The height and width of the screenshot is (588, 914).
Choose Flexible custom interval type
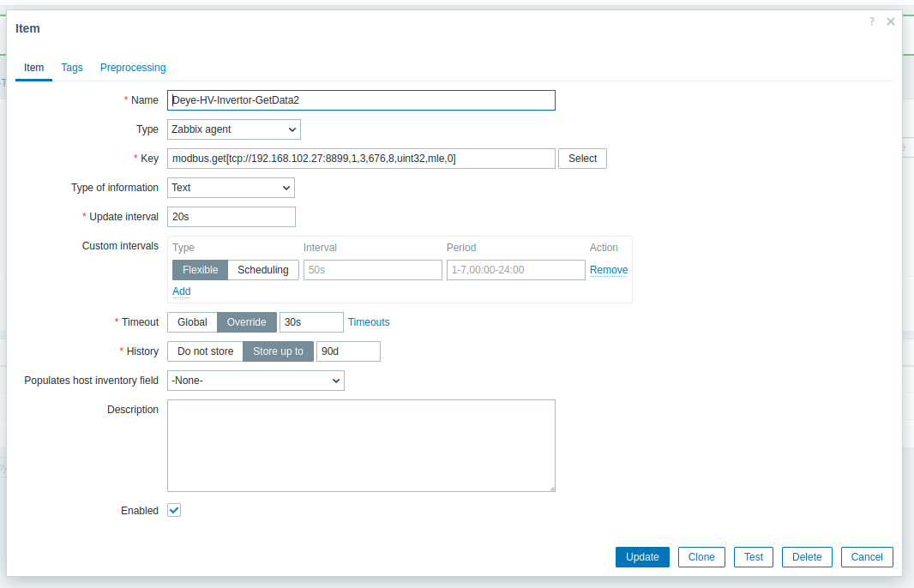click(x=200, y=270)
